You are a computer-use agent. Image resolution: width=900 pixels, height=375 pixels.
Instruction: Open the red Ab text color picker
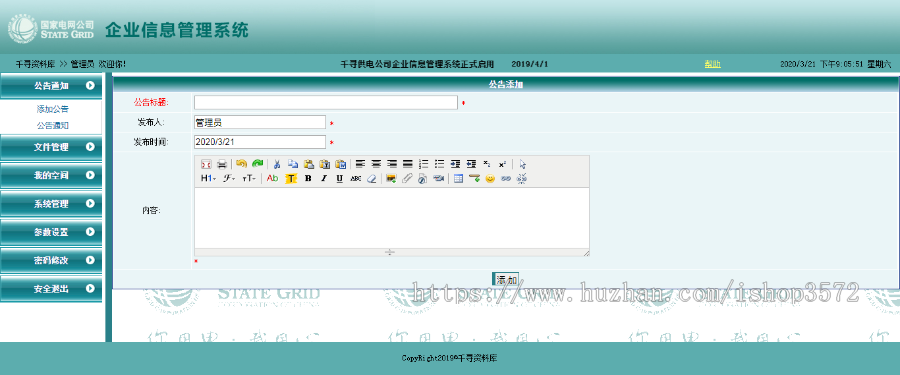pos(273,178)
